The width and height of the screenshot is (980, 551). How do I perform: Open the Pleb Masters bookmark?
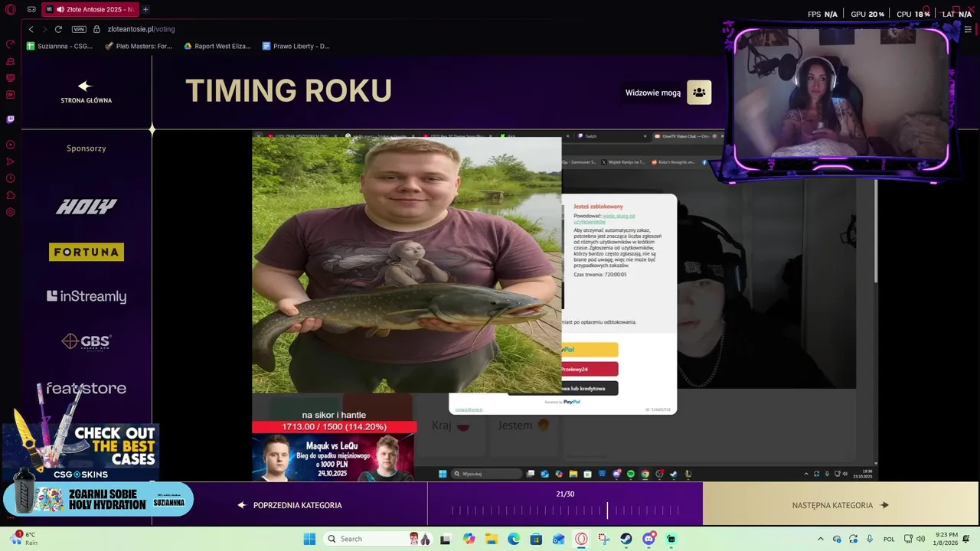(x=139, y=46)
